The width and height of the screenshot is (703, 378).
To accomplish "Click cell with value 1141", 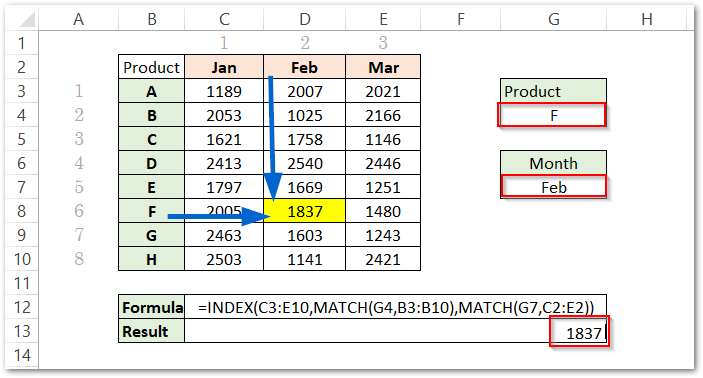I will click(305, 259).
